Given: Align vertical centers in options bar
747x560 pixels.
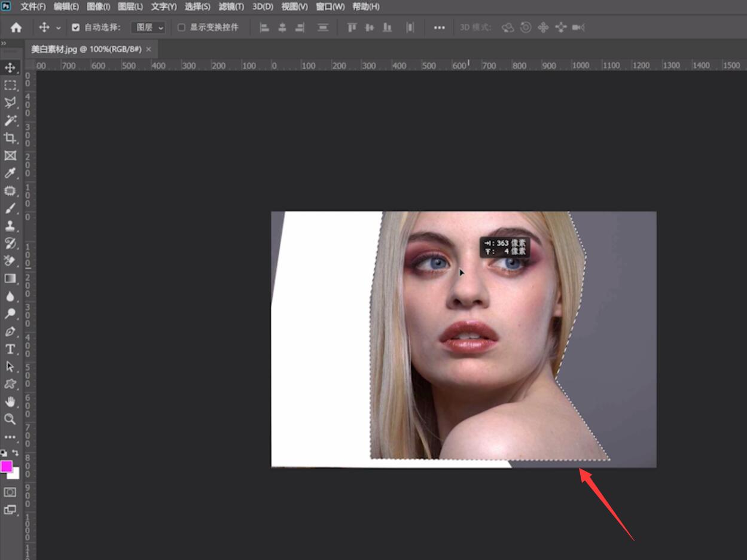Looking at the screenshot, I should point(370,28).
